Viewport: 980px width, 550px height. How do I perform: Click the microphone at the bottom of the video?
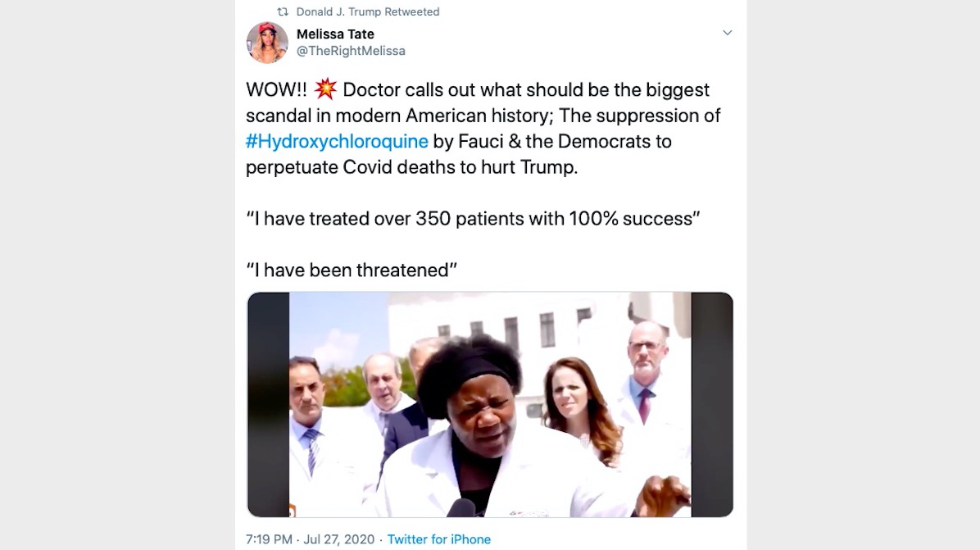click(463, 507)
